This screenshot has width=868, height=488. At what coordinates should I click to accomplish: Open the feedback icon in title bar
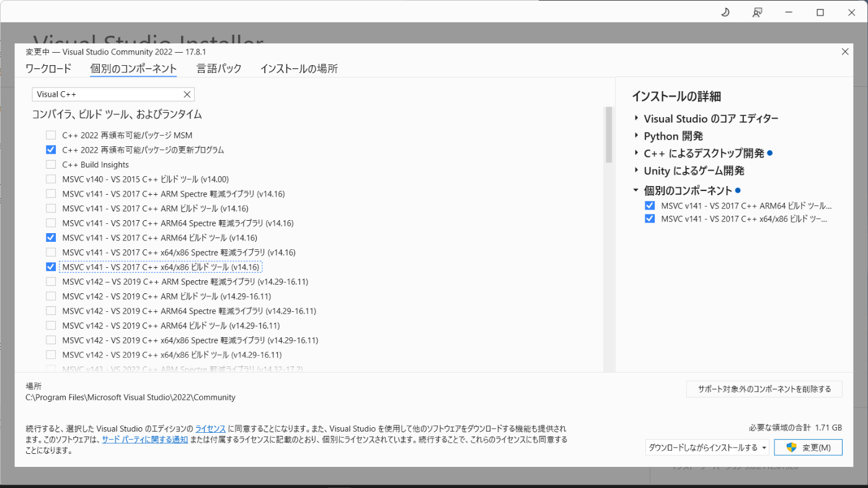(757, 12)
